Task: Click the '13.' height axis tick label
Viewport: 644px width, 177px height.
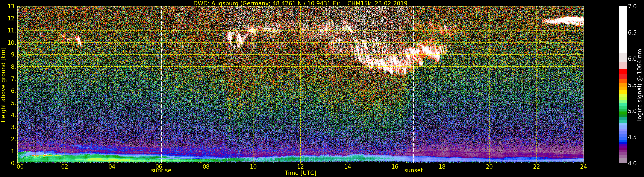Action: (x=12, y=6)
